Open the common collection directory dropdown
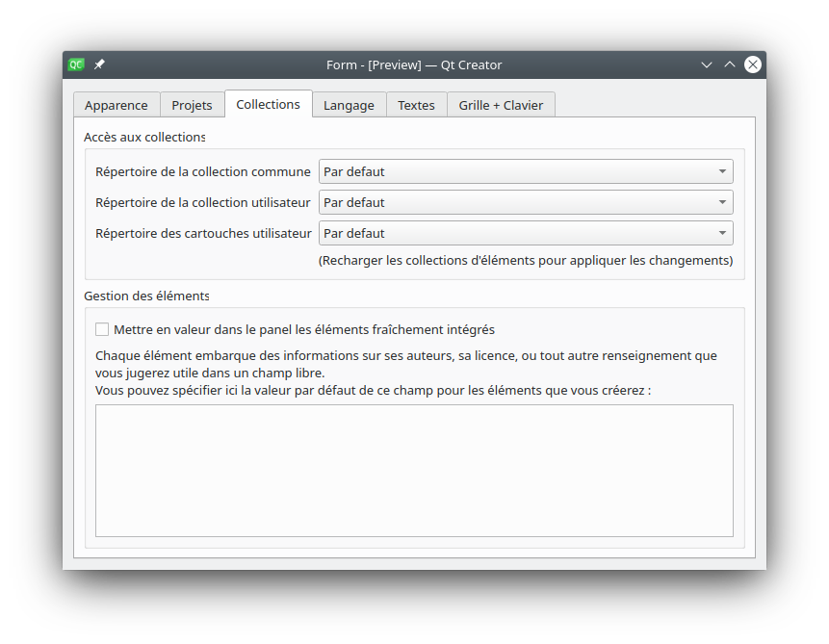The width and height of the screenshot is (829, 644). (x=526, y=171)
